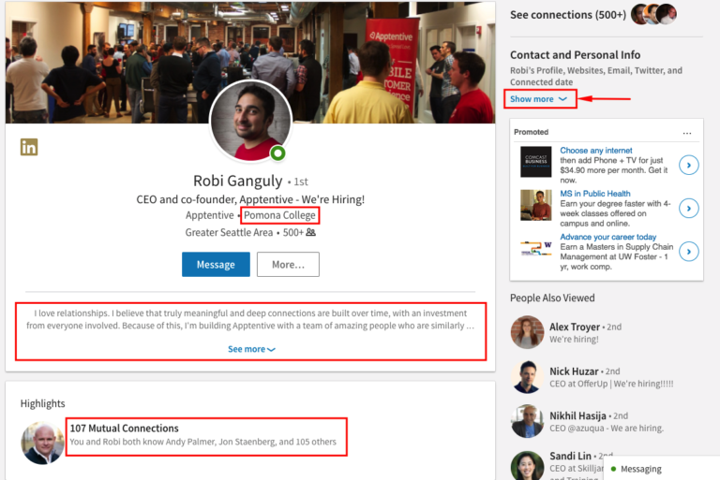Click the Comcast Business ad logo
Image resolution: width=720 pixels, height=480 pixels.
[x=536, y=162]
